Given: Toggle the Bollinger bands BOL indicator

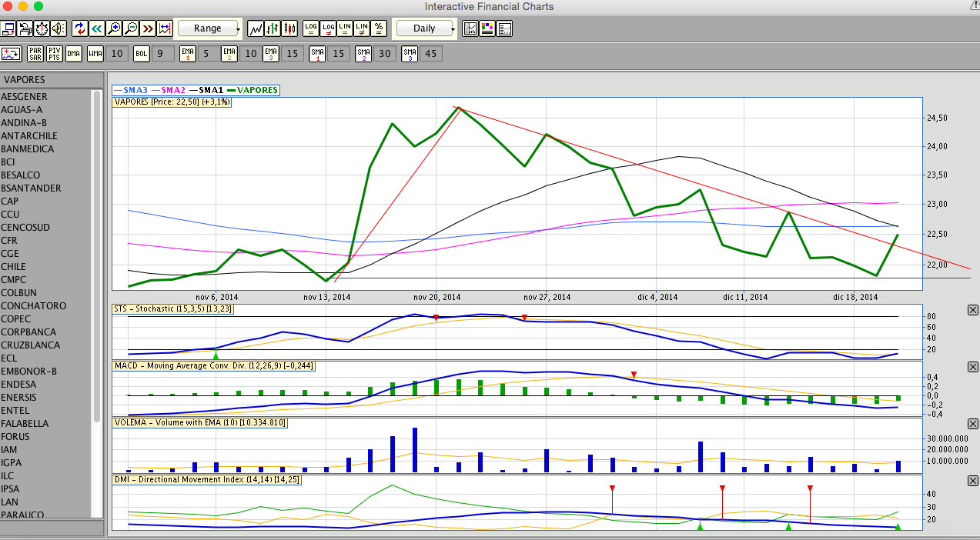Looking at the screenshot, I should click(x=141, y=54).
